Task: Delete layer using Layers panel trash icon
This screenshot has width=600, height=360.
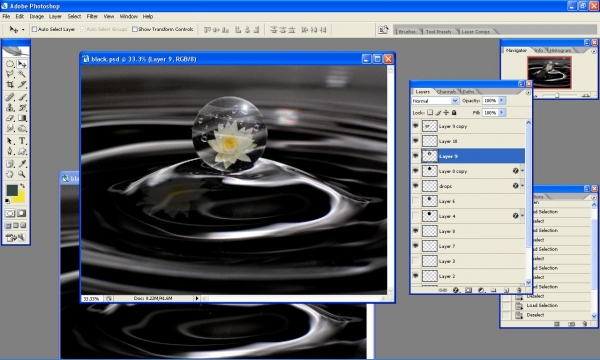Action: [519, 290]
